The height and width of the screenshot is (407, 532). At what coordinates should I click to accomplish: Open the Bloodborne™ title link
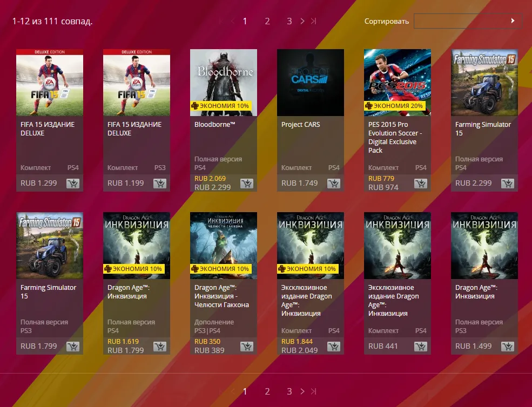click(215, 125)
